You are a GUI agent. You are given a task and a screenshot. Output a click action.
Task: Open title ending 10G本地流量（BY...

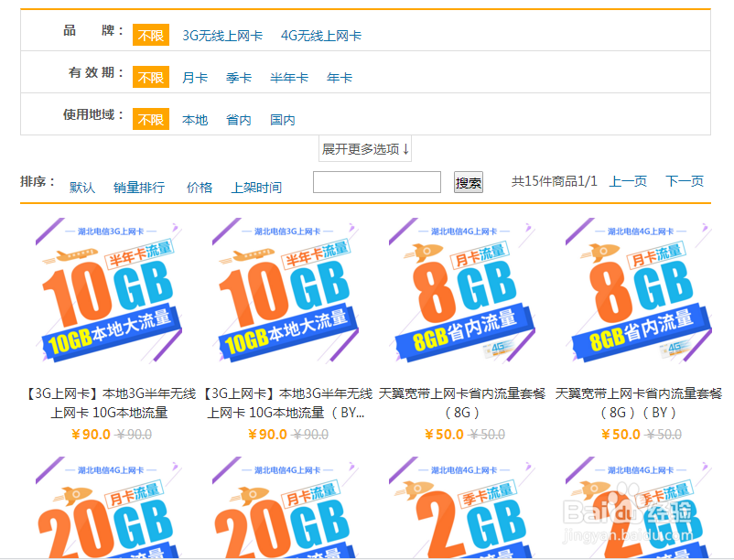(x=286, y=403)
